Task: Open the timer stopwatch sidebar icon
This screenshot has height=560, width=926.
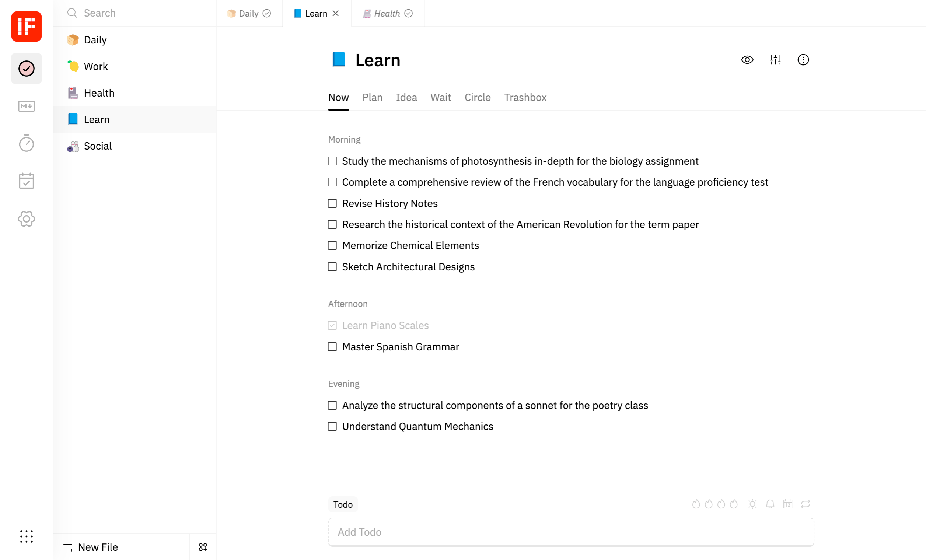Action: pyautogui.click(x=26, y=144)
